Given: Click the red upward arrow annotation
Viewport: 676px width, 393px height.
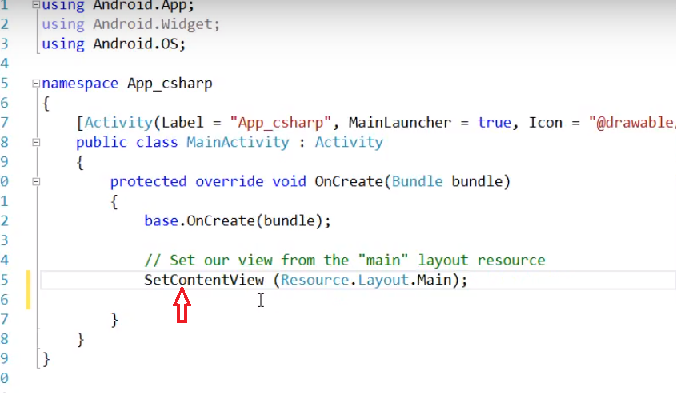Looking at the screenshot, I should (182, 305).
